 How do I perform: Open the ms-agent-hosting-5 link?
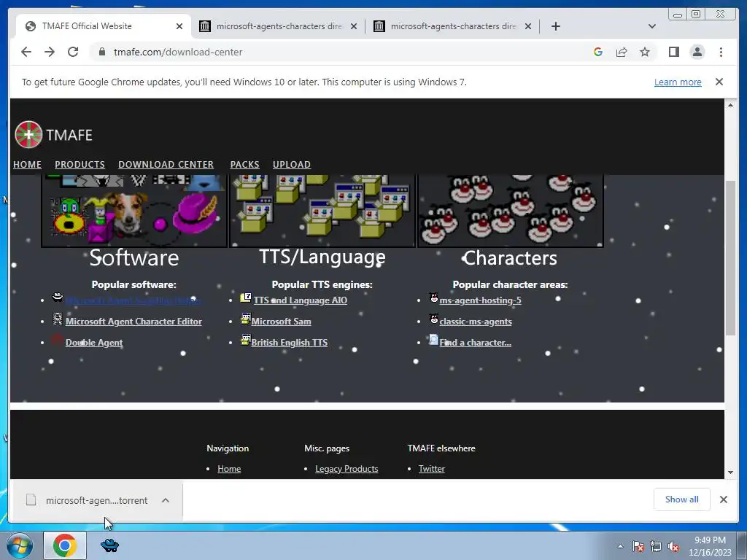point(480,300)
